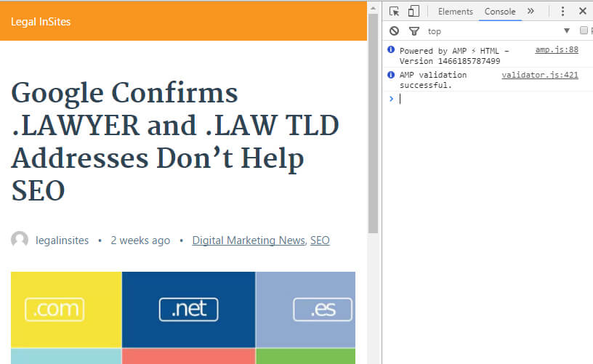This screenshot has width=593, height=364.
Task: Click the legalinsites author name
Action: point(62,240)
